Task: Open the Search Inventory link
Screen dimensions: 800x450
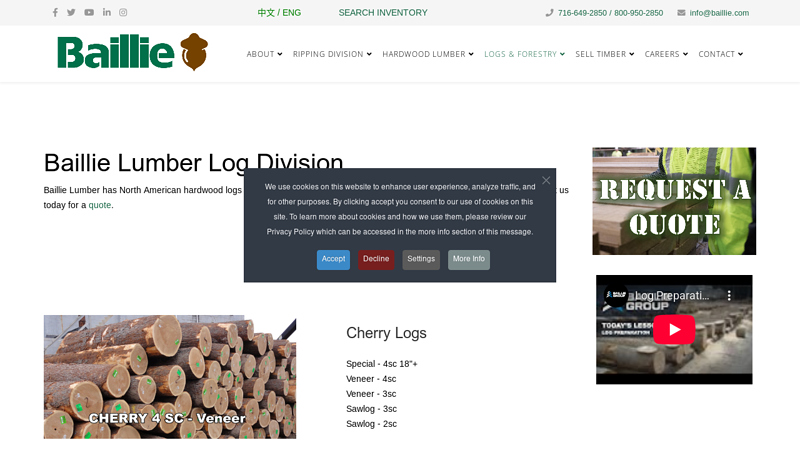Action: [383, 13]
